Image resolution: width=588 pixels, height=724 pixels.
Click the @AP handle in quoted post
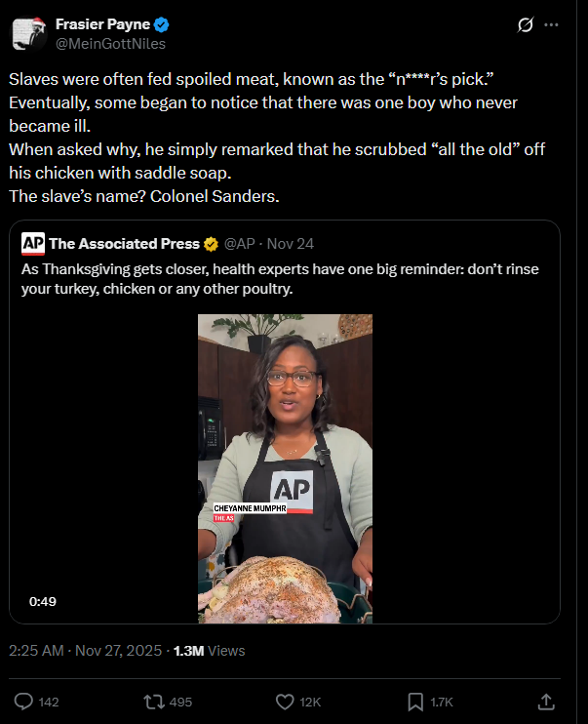tap(239, 244)
